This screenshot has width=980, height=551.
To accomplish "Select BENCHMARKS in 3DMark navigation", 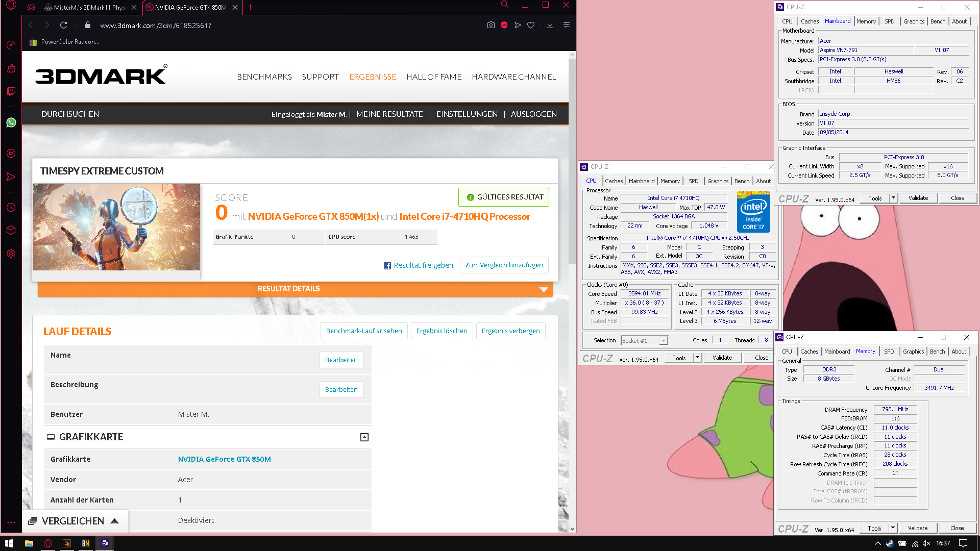I will [264, 77].
